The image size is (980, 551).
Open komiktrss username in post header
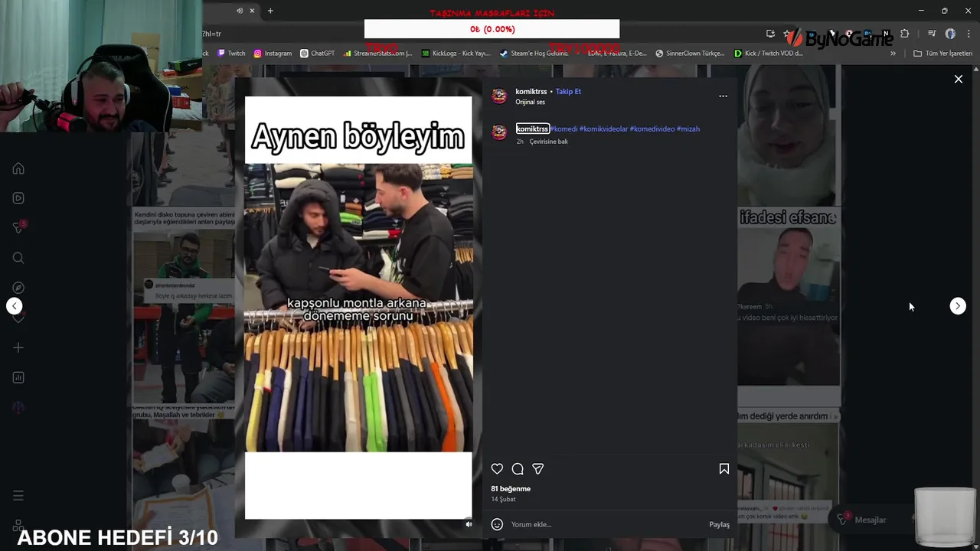tap(531, 91)
